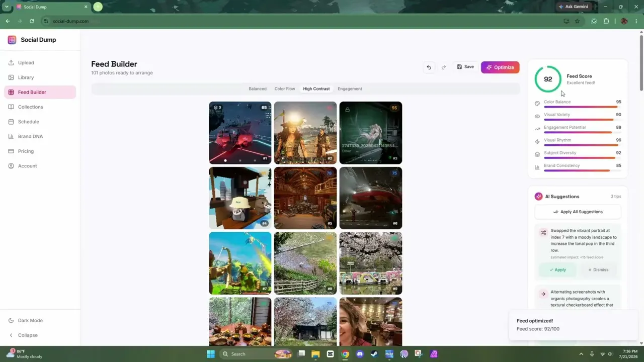
Task: Select the Social Dump browser tab
Action: click(x=52, y=7)
